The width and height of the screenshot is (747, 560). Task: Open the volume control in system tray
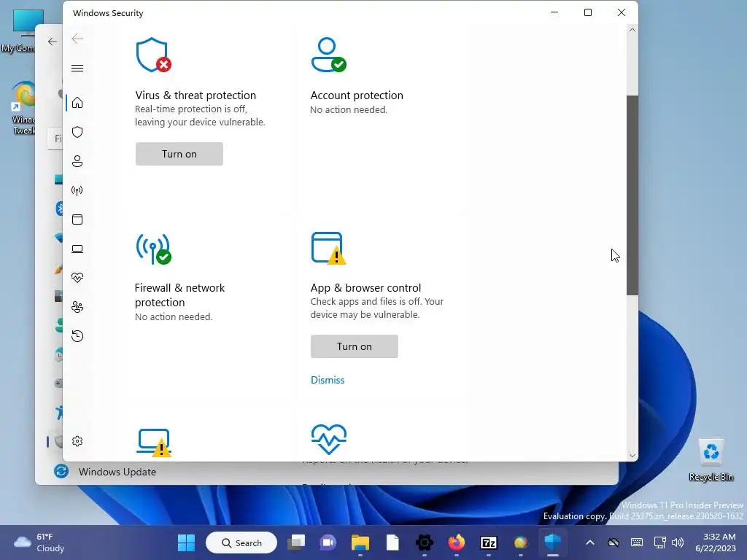[678, 542]
